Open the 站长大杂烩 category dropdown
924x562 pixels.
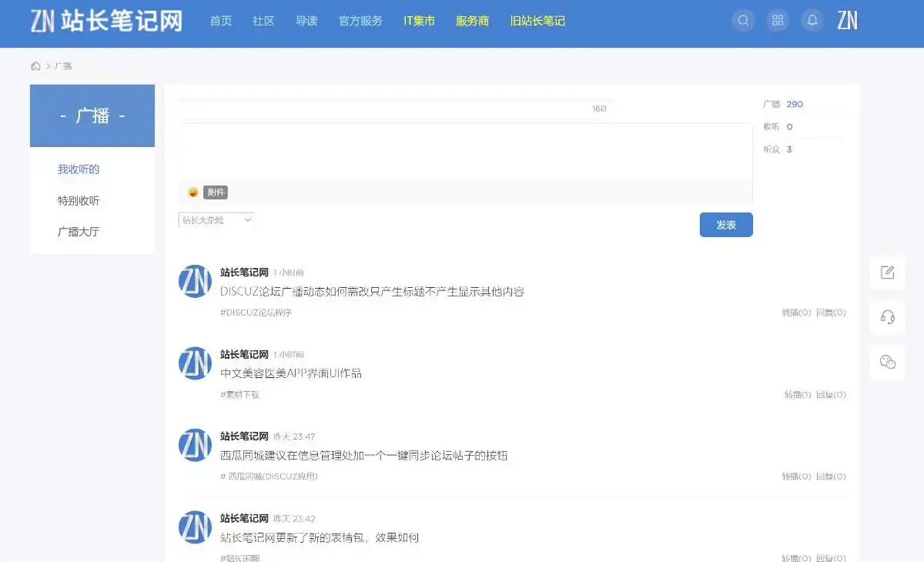(x=216, y=220)
